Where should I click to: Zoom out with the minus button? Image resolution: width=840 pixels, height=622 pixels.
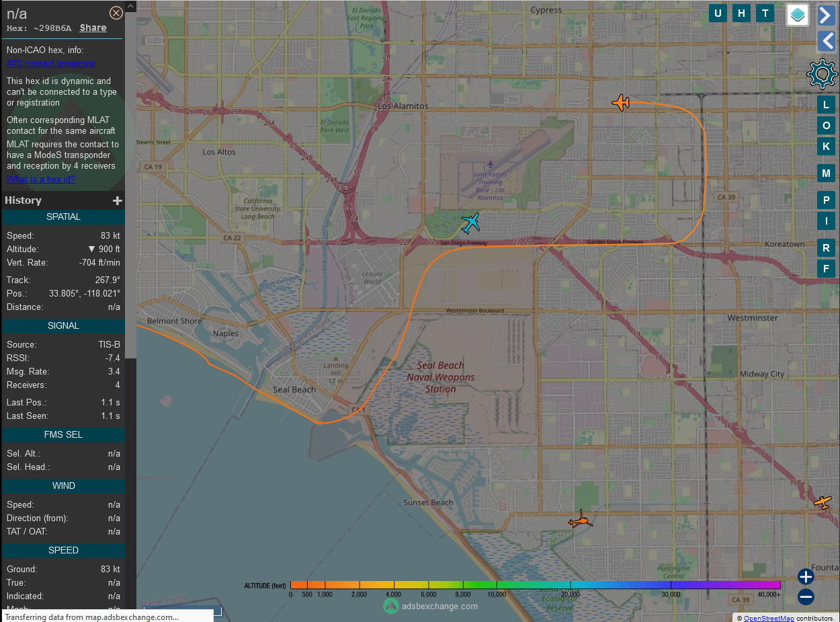click(806, 596)
